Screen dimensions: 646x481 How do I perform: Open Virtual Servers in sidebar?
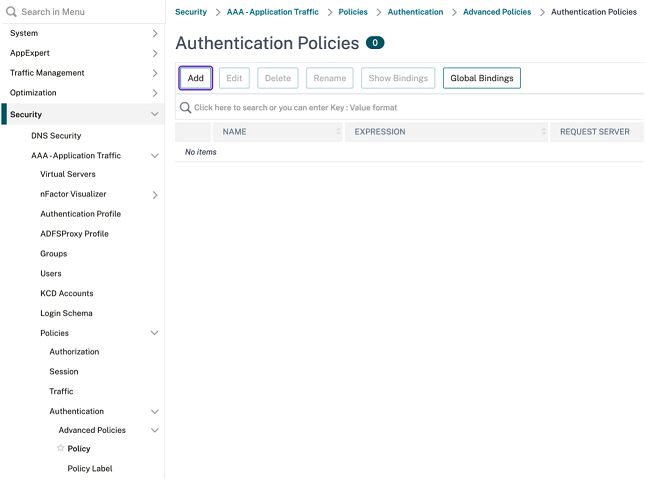point(68,174)
